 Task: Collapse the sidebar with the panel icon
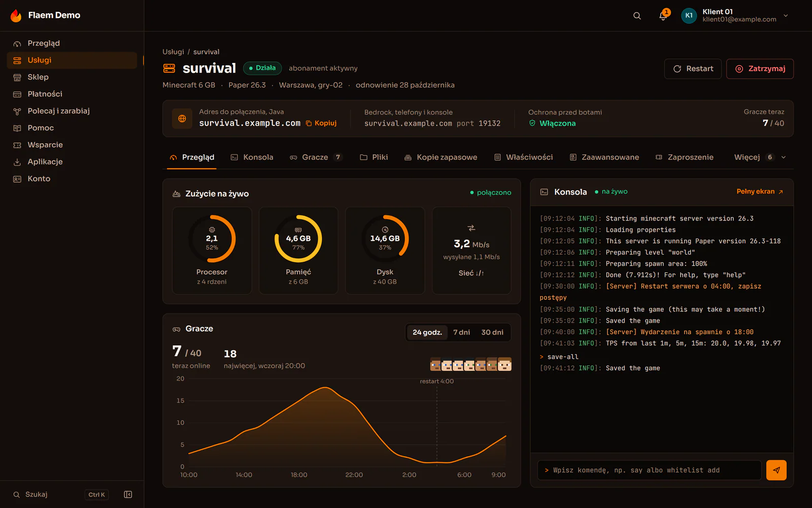point(128,494)
